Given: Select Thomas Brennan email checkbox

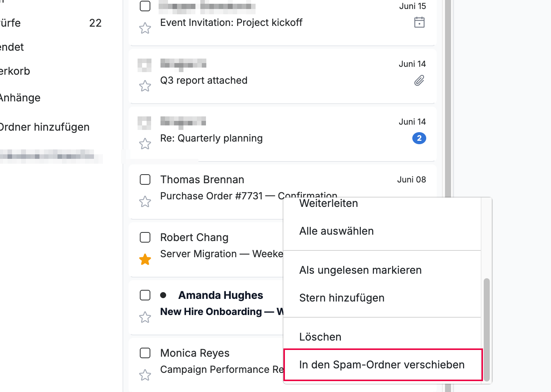Looking at the screenshot, I should tap(145, 179).
